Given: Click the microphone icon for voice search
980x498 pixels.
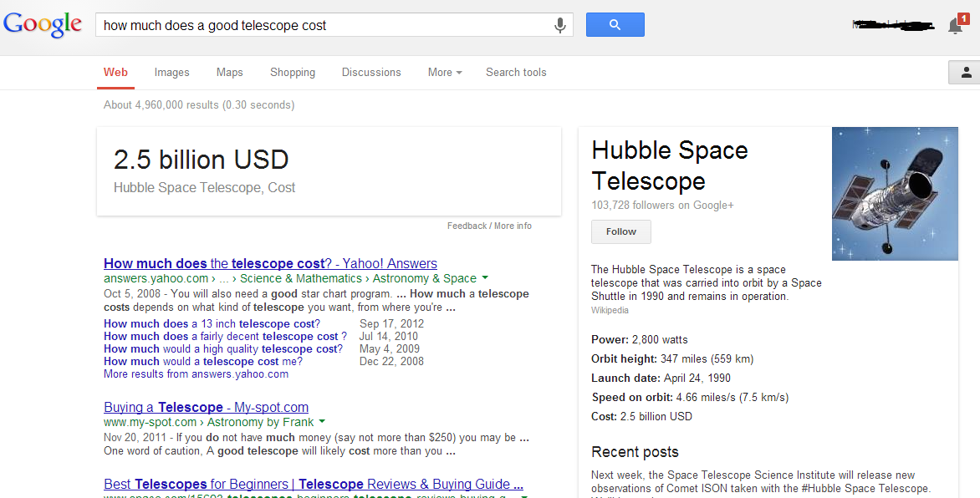Looking at the screenshot, I should click(x=559, y=24).
